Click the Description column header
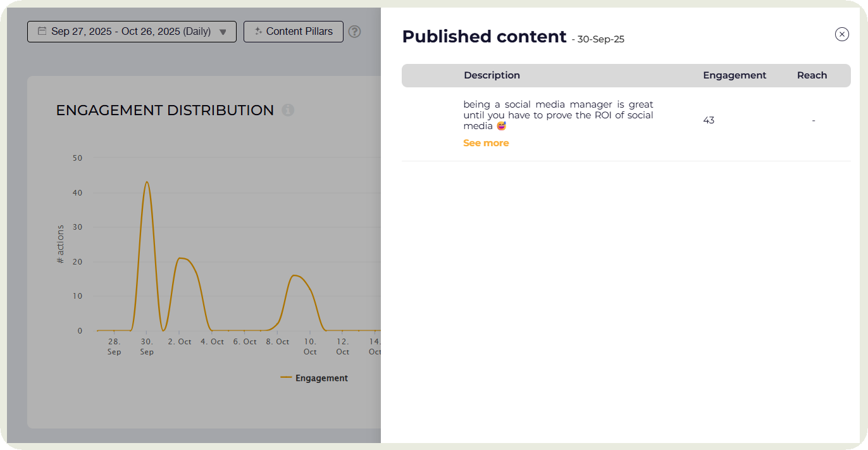The height and width of the screenshot is (450, 868). point(492,75)
